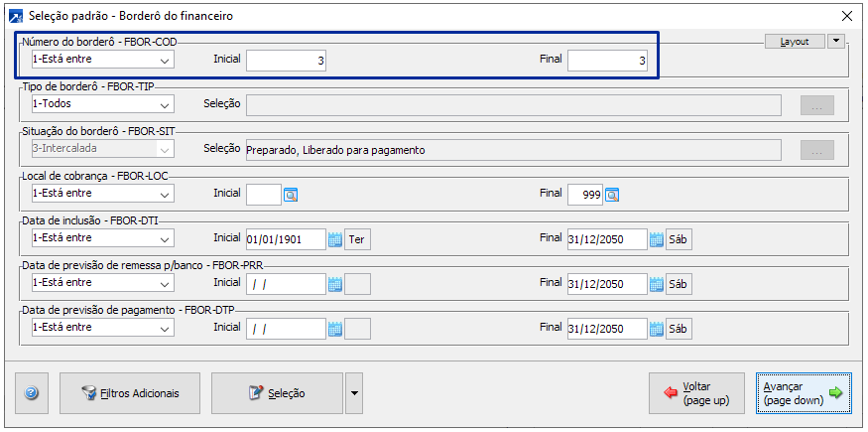Click the Layout button

click(x=795, y=42)
